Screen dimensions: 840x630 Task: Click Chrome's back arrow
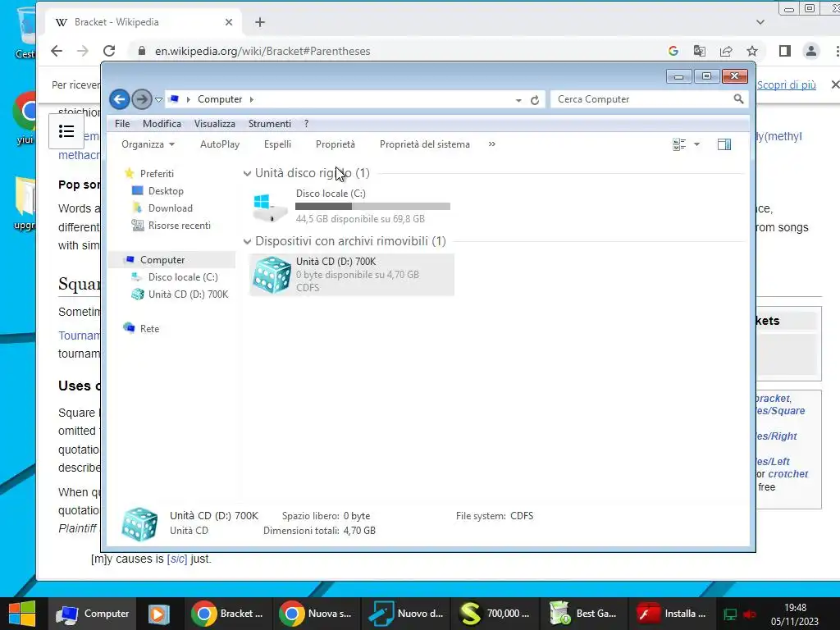[x=57, y=51]
